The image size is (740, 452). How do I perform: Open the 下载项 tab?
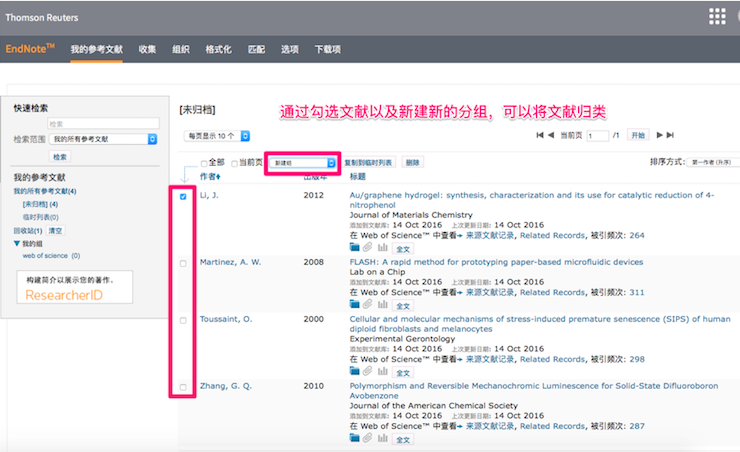click(x=328, y=49)
